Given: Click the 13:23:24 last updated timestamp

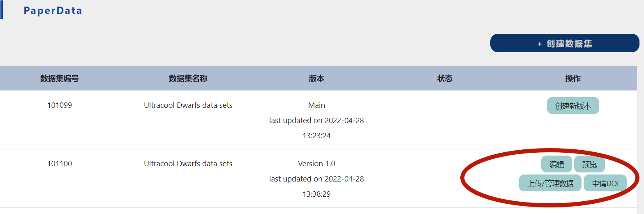Looking at the screenshot, I should point(316,135).
